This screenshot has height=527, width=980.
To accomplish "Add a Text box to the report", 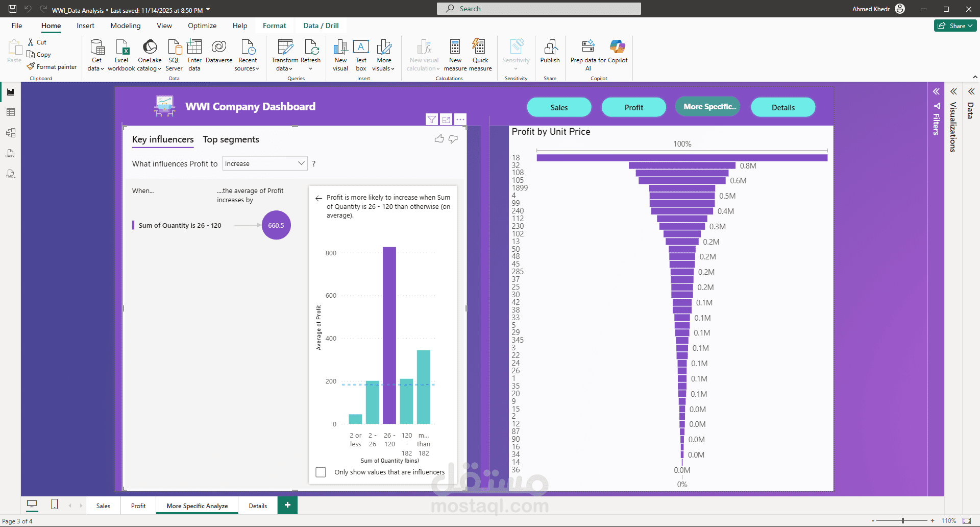I will click(x=361, y=55).
